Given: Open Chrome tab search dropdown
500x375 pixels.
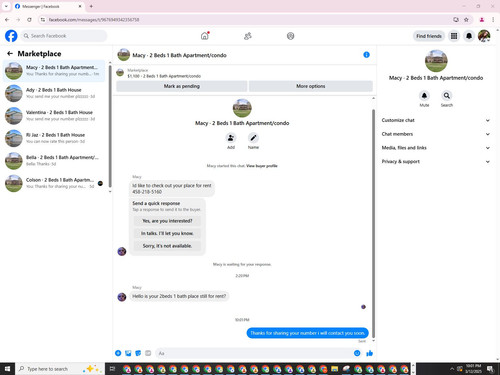Looking at the screenshot, I should click(6, 6).
